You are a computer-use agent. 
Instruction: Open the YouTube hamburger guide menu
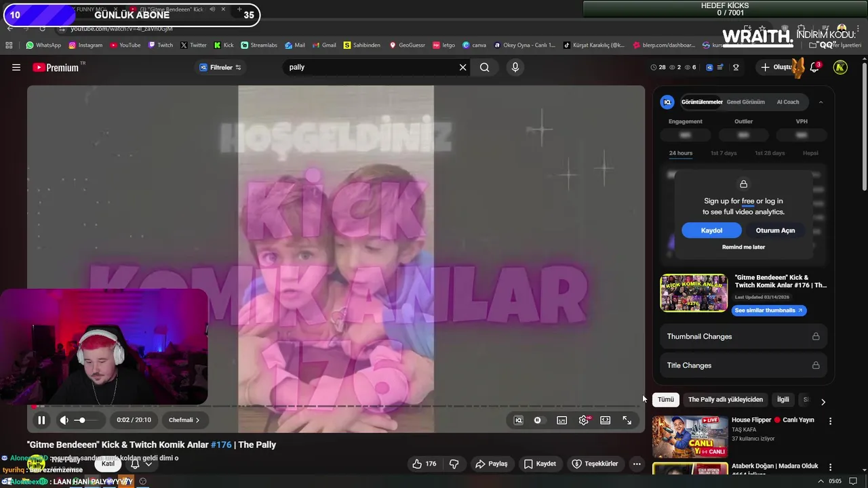tap(16, 67)
